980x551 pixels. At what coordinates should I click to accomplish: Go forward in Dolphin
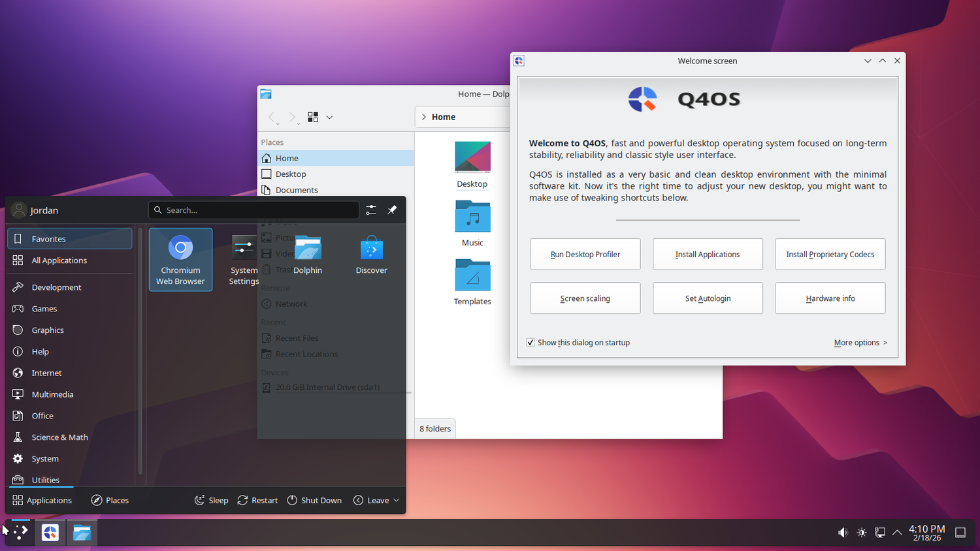click(292, 117)
